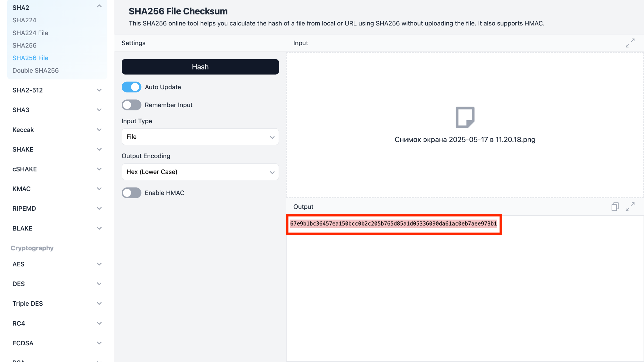Image resolution: width=644 pixels, height=362 pixels.
Task: Turn on the Enable HMAC toggle
Action: click(x=131, y=193)
